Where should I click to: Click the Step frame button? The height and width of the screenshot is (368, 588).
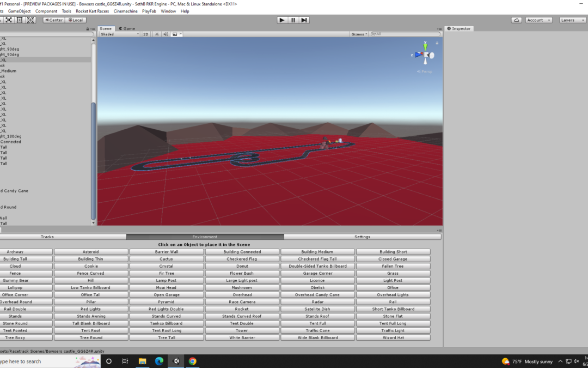304,20
